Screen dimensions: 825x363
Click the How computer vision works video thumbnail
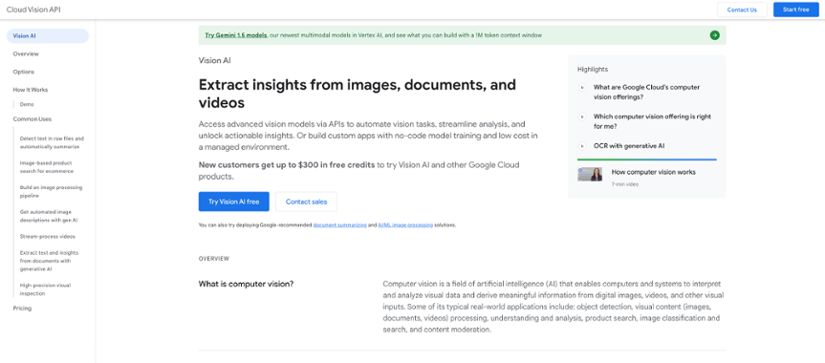pyautogui.click(x=590, y=175)
